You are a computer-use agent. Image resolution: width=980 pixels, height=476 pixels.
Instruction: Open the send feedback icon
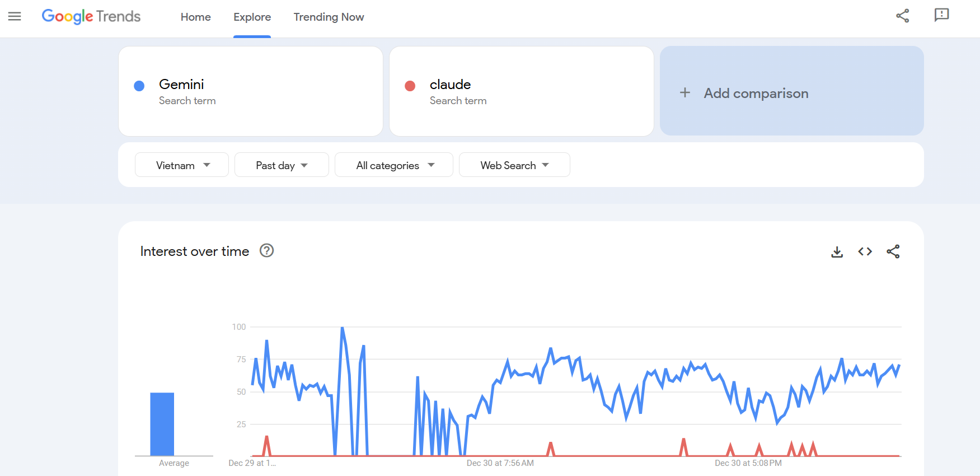(941, 15)
